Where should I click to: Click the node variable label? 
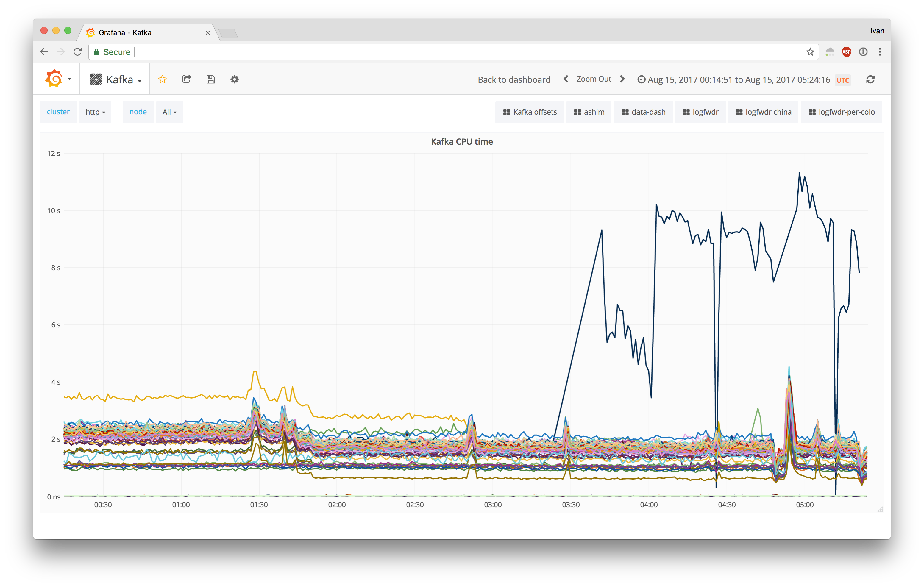point(138,112)
